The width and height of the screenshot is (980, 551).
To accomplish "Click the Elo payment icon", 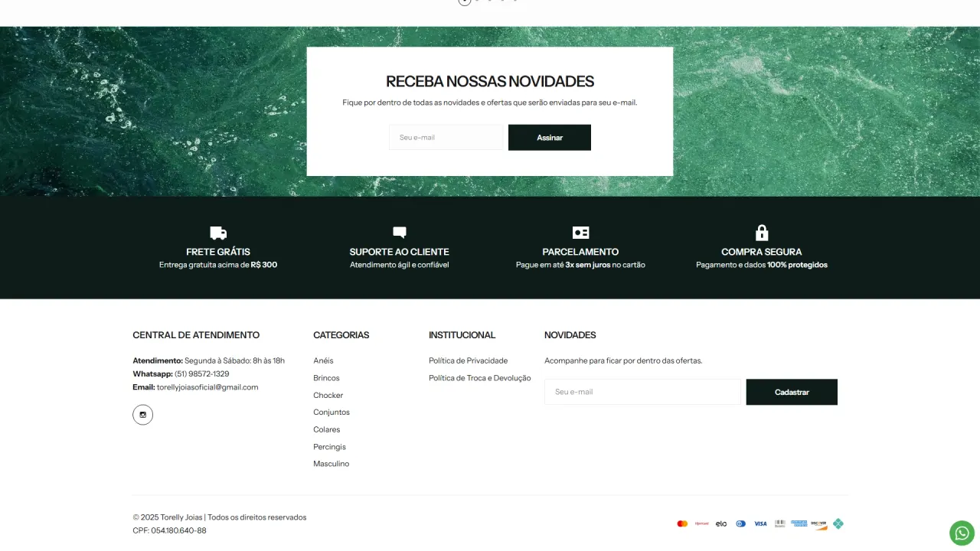I will pyautogui.click(x=721, y=523).
